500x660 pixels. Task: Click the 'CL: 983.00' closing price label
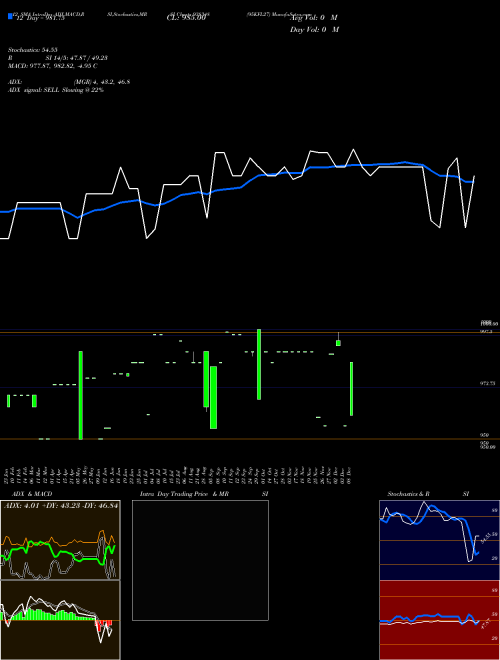tap(186, 18)
